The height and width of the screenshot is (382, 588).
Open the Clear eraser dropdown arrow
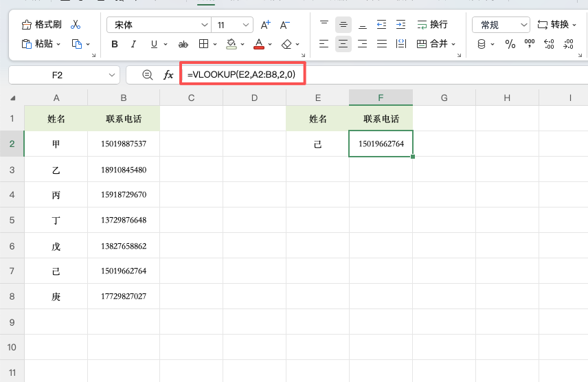tap(297, 44)
